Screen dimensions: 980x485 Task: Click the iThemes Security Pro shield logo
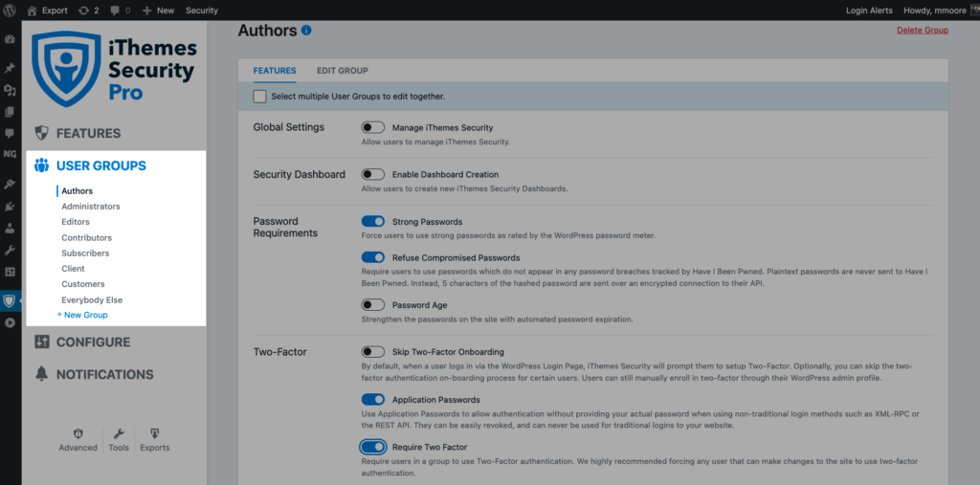coord(64,70)
